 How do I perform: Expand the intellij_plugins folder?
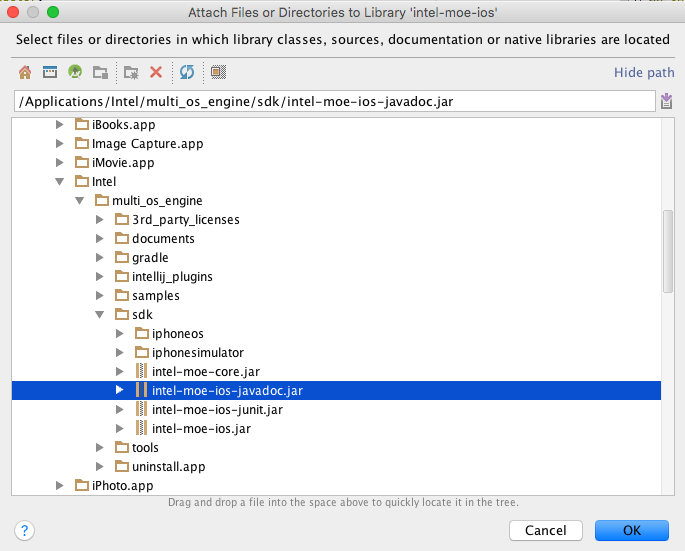100,277
